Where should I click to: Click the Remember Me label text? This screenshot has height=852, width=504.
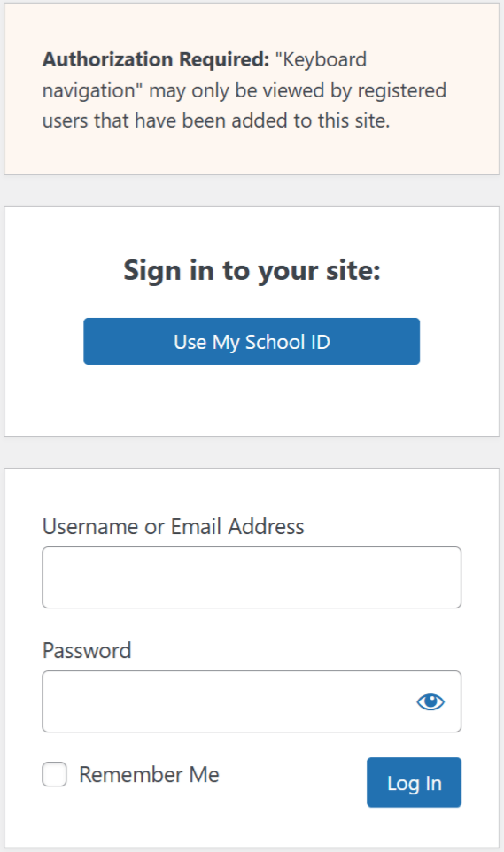click(x=149, y=774)
